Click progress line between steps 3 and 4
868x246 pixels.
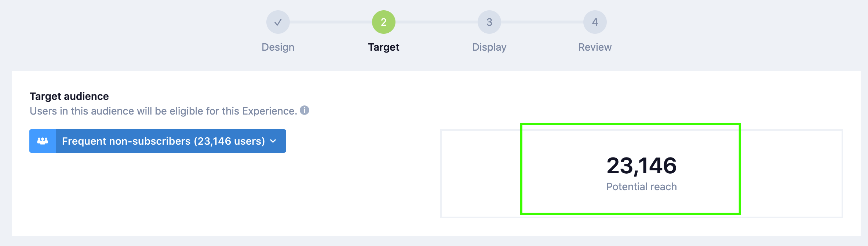(x=542, y=22)
